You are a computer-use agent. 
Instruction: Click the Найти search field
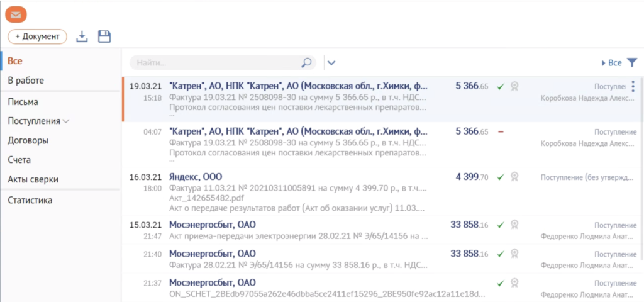(x=214, y=62)
